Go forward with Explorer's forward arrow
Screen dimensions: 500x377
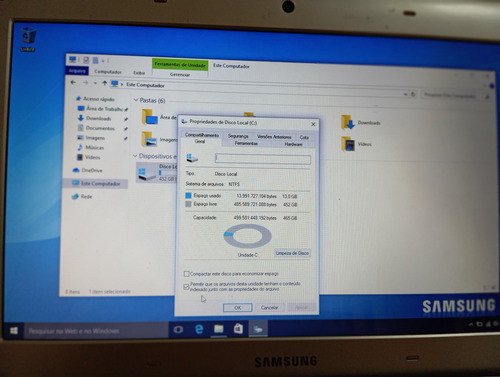pos(86,83)
